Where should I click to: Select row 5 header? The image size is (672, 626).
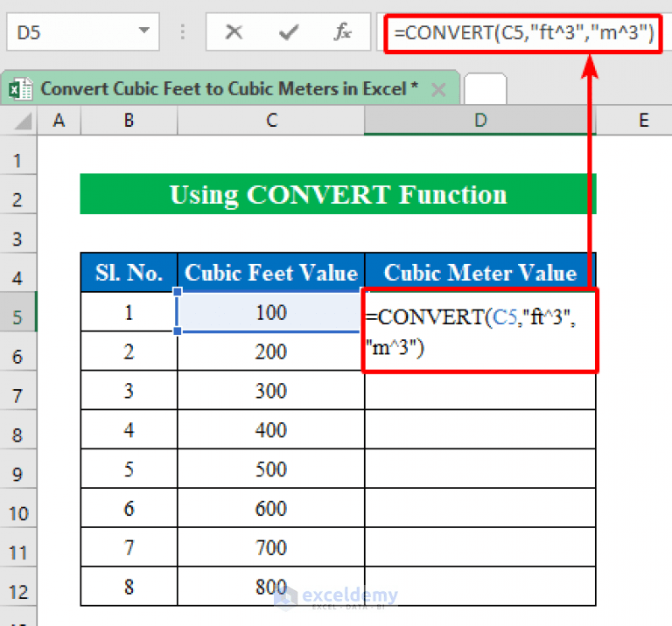tap(18, 312)
